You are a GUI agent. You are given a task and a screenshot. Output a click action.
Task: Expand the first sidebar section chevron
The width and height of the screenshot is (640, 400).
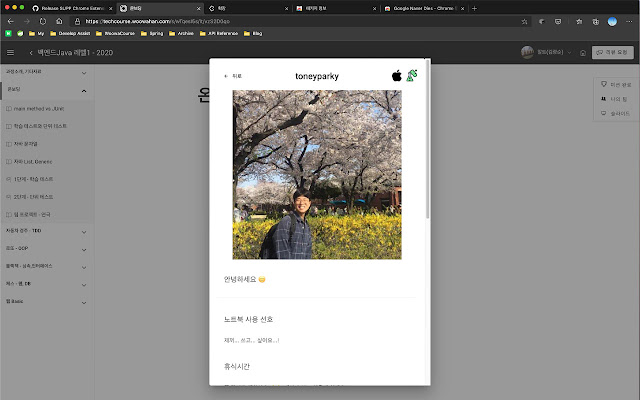(84, 73)
